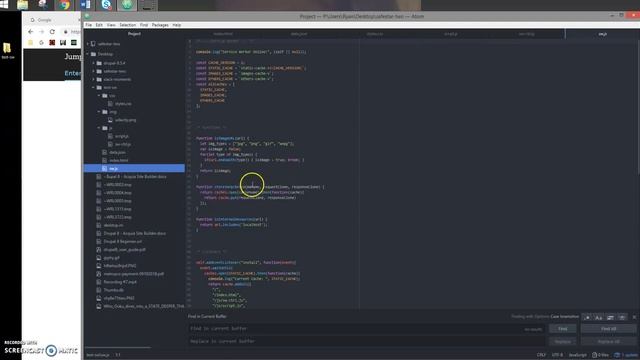Screen dimensions: 640x360
Task: Open data.json in the tree view
Action: point(117,152)
